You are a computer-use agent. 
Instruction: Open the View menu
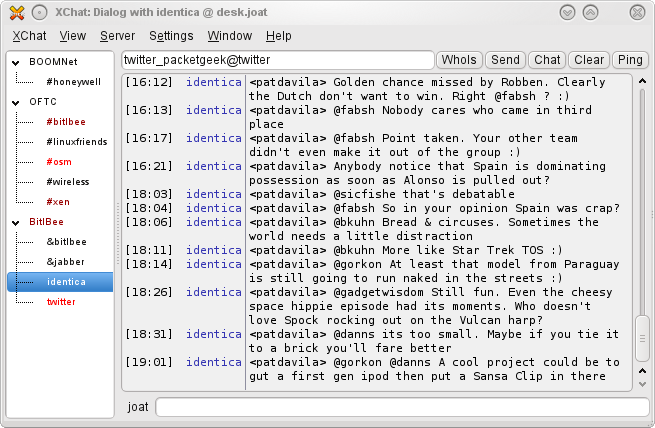(x=73, y=36)
